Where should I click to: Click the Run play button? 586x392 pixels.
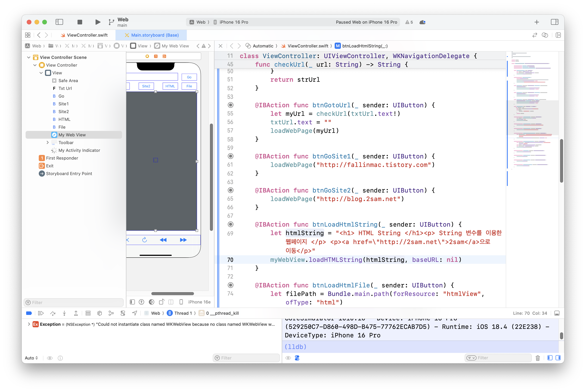point(98,22)
